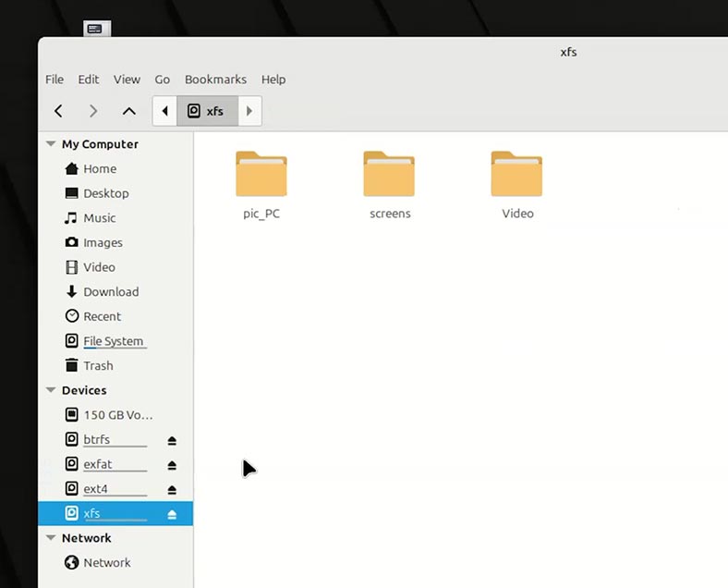Open the File menu
728x588 pixels.
(x=55, y=80)
